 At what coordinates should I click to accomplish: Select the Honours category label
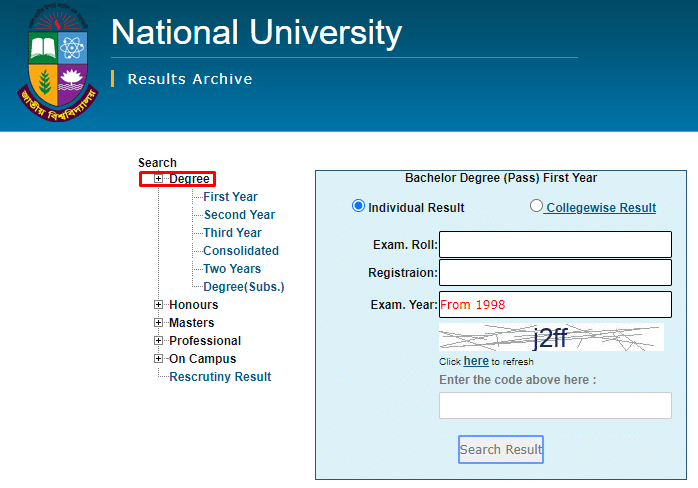pyautogui.click(x=194, y=305)
